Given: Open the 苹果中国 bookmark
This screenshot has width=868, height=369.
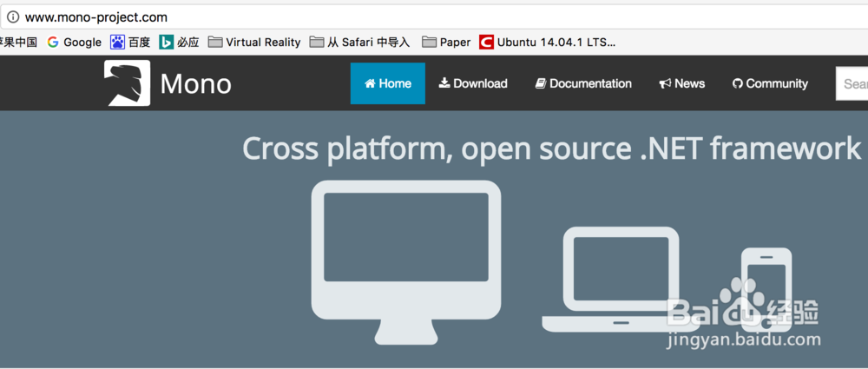Looking at the screenshot, I should tap(18, 42).
